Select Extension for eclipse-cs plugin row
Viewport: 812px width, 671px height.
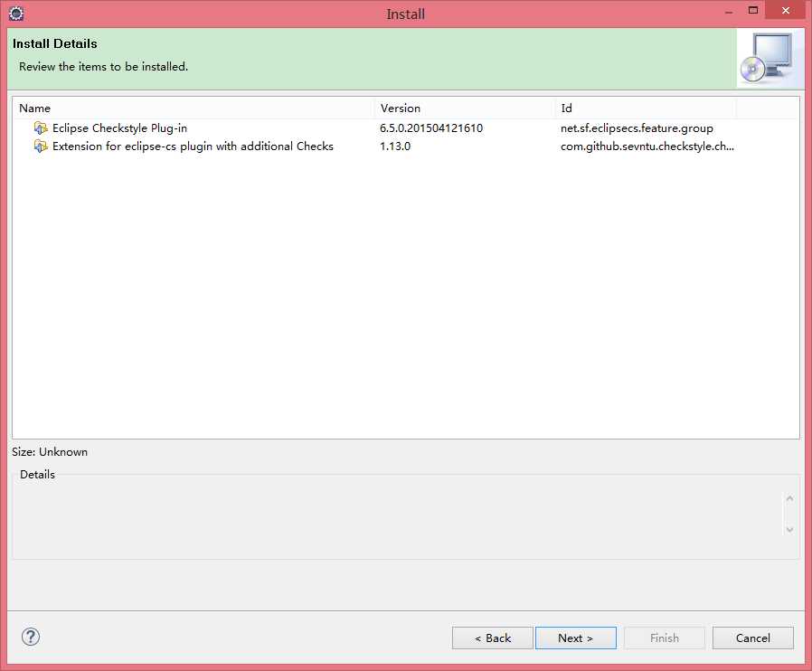405,146
